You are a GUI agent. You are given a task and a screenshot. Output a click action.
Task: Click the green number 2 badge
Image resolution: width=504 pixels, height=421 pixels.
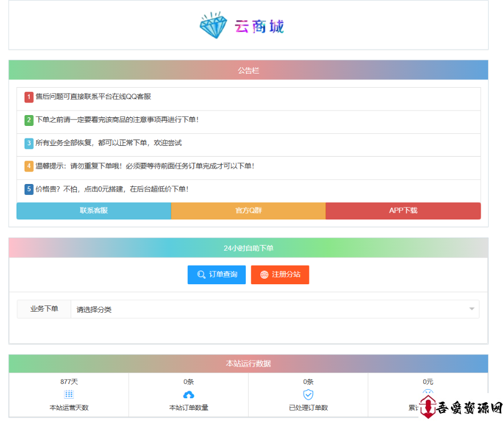coord(29,120)
